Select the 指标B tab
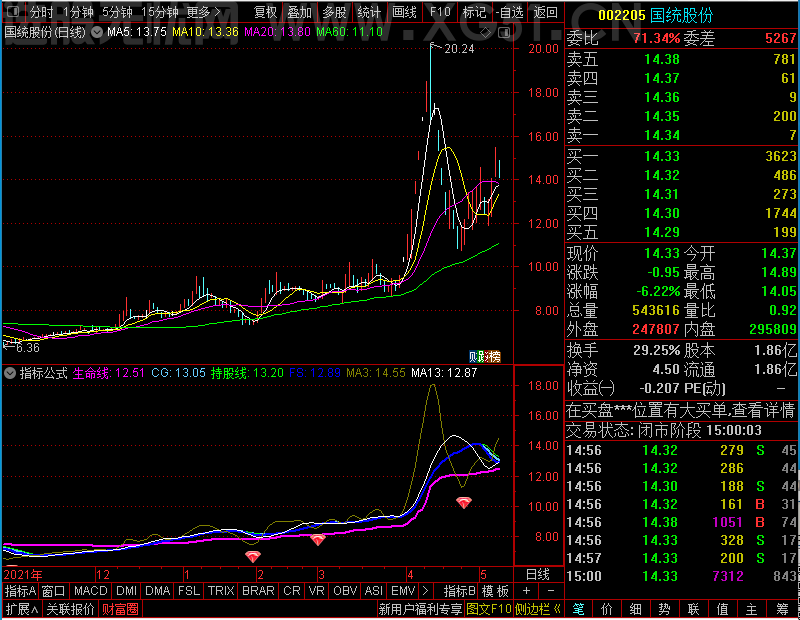Screen dimensions: 800x620 pos(460,591)
